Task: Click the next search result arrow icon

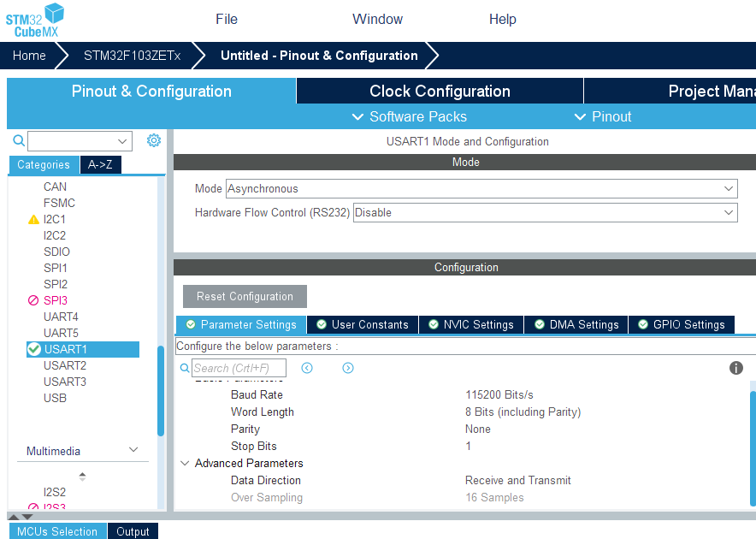Action: [348, 368]
